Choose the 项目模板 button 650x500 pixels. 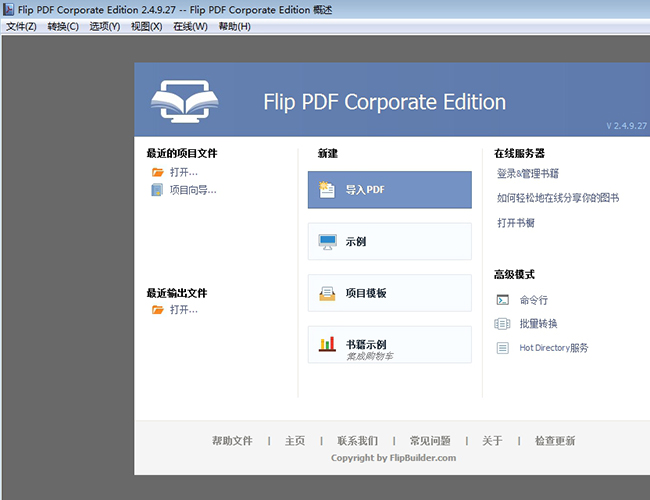coord(389,293)
